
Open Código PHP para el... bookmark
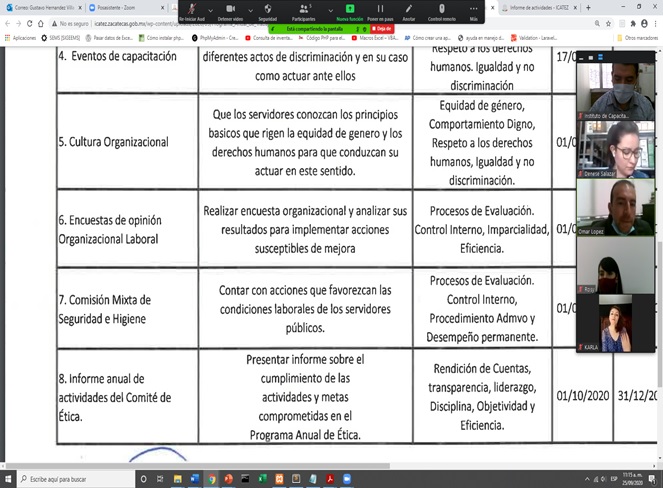pos(322,38)
